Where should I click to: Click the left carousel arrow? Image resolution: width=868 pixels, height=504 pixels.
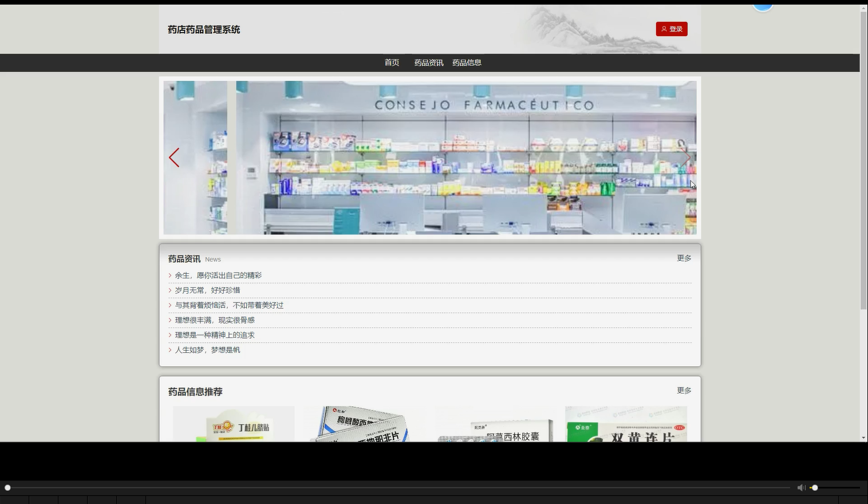pos(175,157)
